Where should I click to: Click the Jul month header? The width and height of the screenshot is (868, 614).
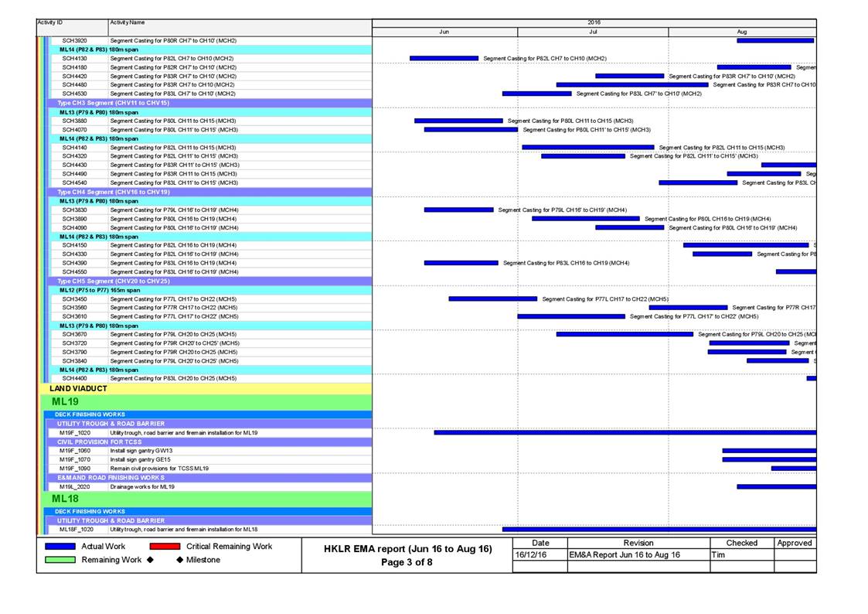pos(593,32)
